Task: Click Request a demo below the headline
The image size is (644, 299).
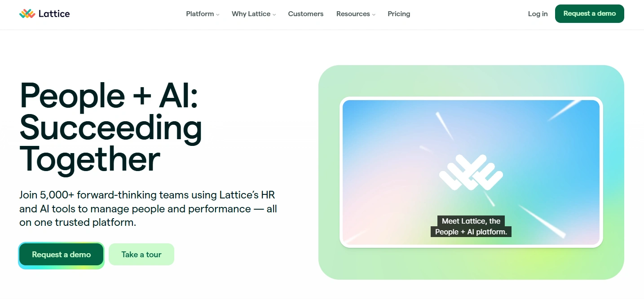Action: (x=62, y=255)
